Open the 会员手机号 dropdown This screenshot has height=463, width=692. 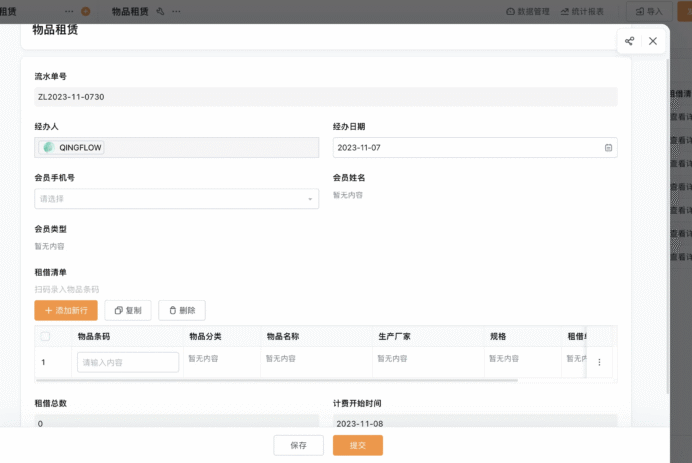tap(177, 199)
